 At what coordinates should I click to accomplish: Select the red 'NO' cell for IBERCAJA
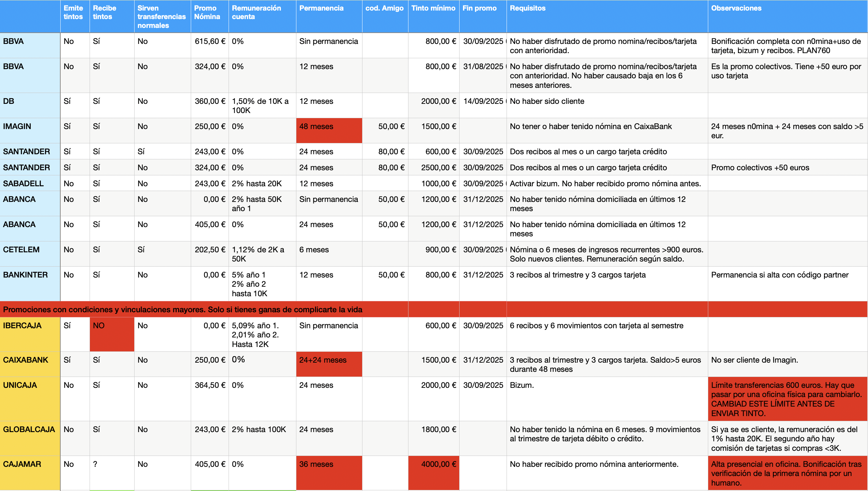112,334
